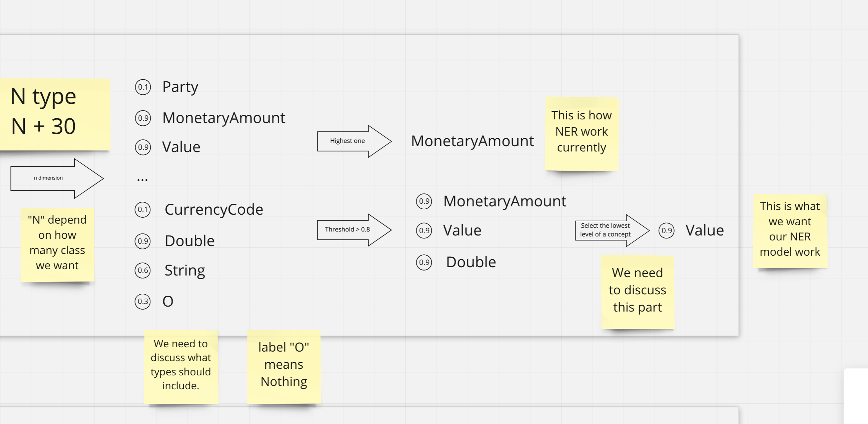
Task: Select the CurrencyCode text label
Action: 214,210
